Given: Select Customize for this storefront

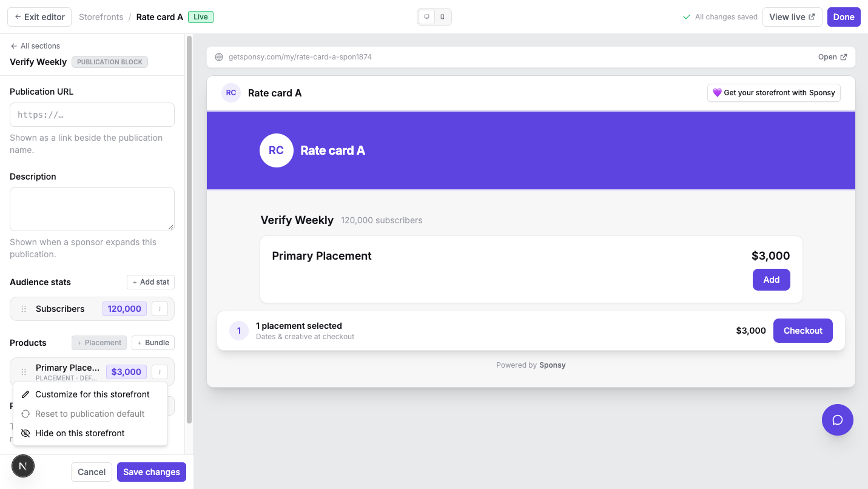Looking at the screenshot, I should 90,394.
